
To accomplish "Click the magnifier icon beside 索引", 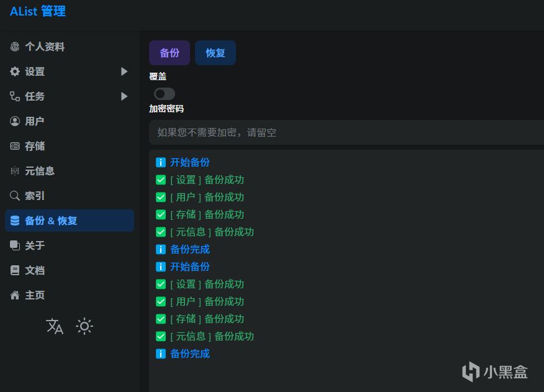I will point(15,196).
